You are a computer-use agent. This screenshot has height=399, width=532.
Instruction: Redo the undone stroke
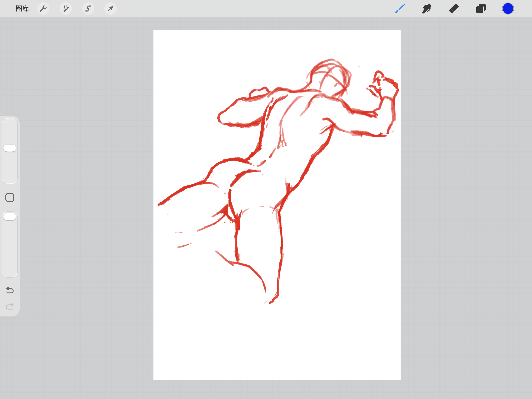[10, 306]
